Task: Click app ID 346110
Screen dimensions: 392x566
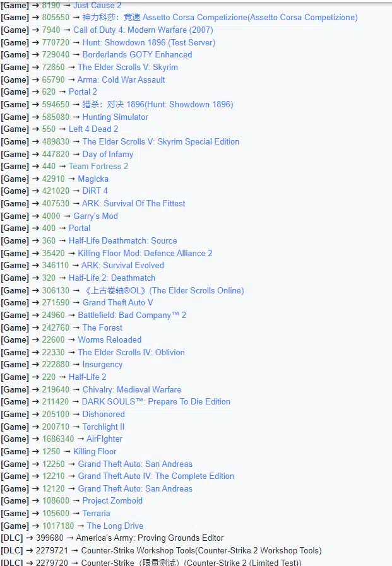Action: [x=55, y=265]
